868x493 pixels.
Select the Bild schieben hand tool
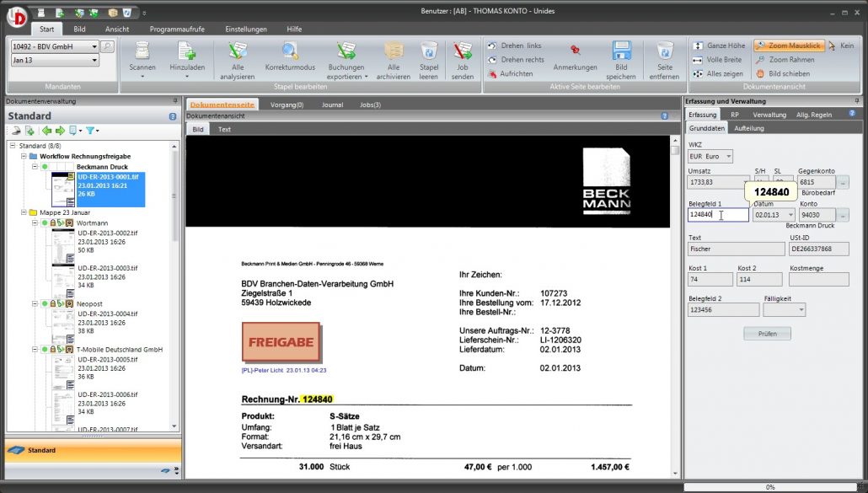pyautogui.click(x=783, y=73)
